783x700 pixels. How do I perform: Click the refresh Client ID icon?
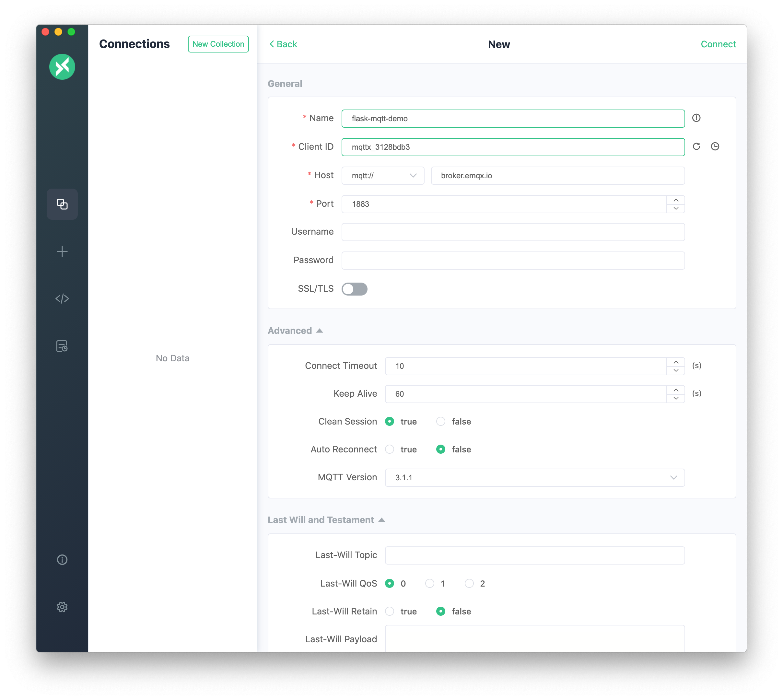pos(696,146)
